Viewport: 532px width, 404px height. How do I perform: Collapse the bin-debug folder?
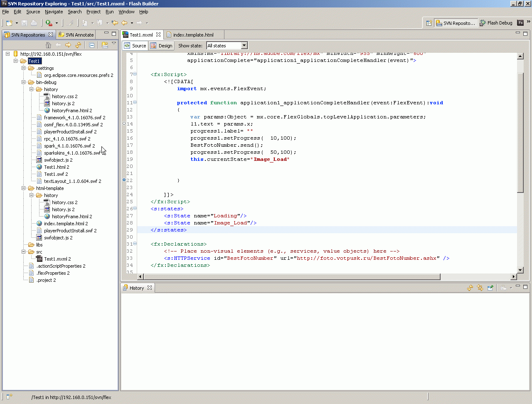[24, 82]
